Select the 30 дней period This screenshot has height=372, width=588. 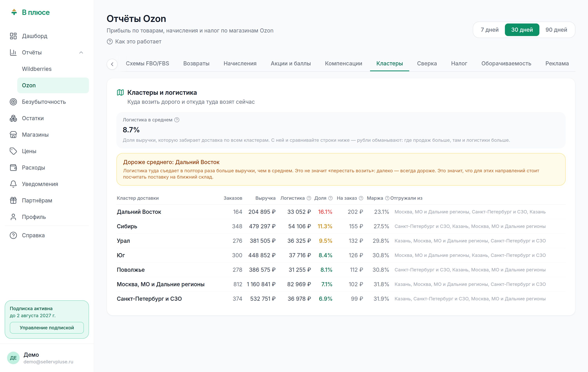coord(522,30)
